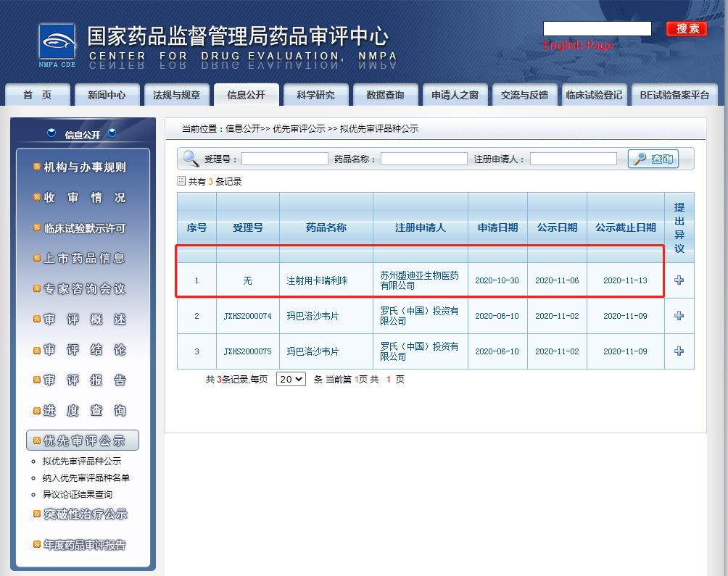Click the 2020-11-13 deadline date cell
Screen dimensions: 728x576
[x=625, y=280]
